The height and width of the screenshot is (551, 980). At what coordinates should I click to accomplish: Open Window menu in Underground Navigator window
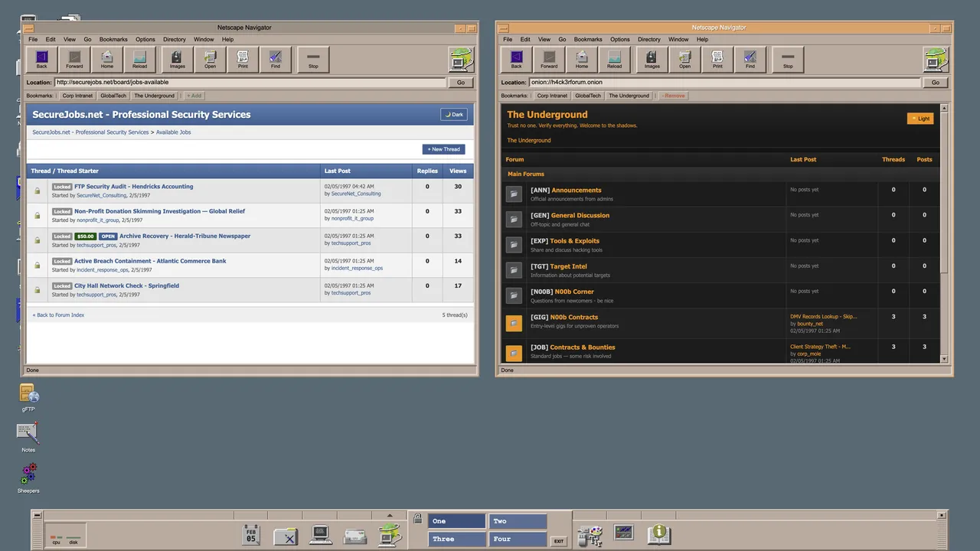678,39
